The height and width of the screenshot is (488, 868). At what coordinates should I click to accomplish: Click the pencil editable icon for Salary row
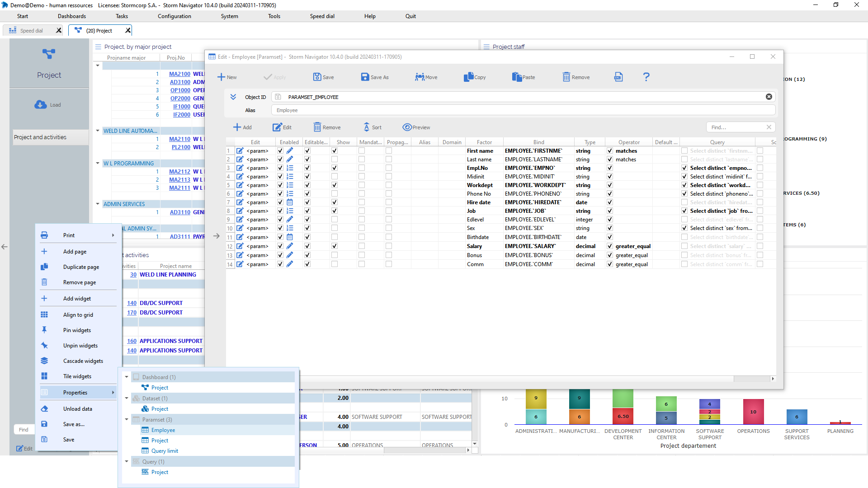coord(290,246)
